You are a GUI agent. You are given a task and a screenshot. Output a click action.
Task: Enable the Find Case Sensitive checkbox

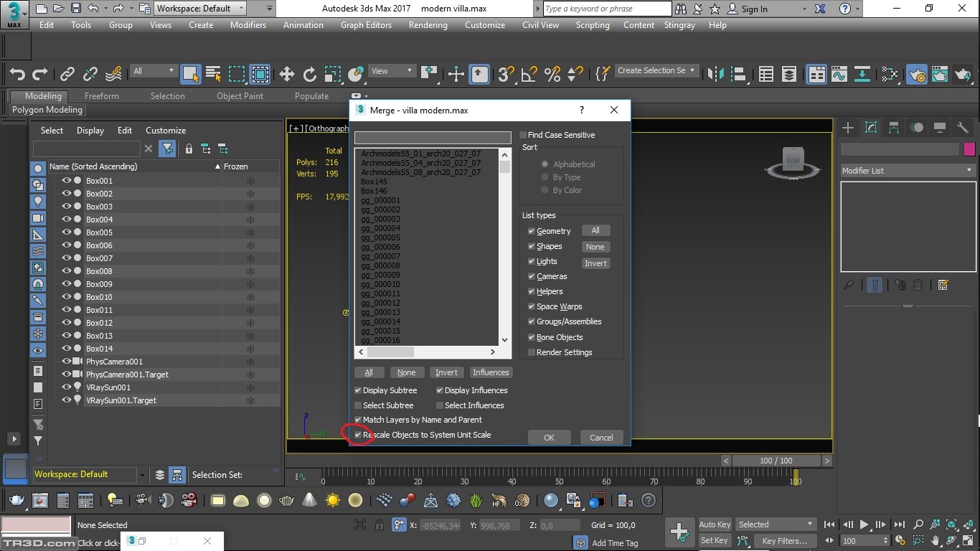point(523,135)
